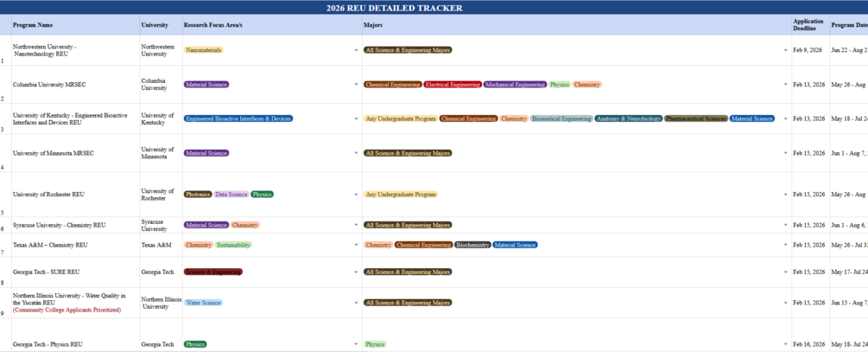Click the Program Name column header
Viewport: 868px width, 352px height.
pyautogui.click(x=75, y=25)
